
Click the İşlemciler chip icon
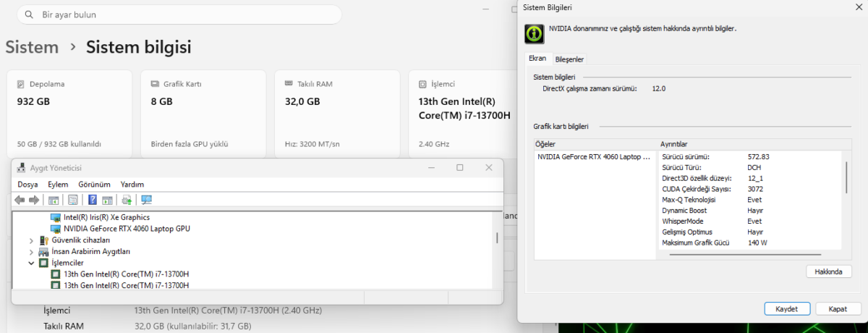pyautogui.click(x=44, y=263)
